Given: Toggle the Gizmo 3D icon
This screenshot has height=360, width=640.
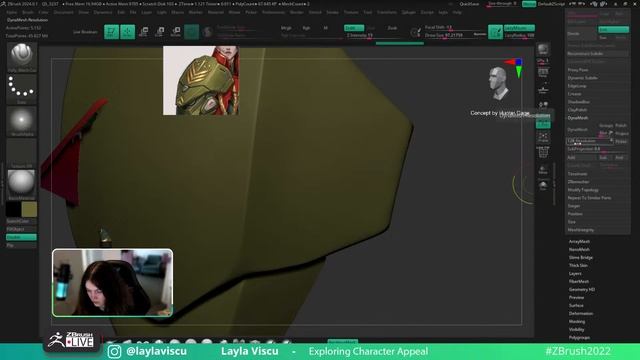Looking at the screenshot, I should (x=191, y=32).
